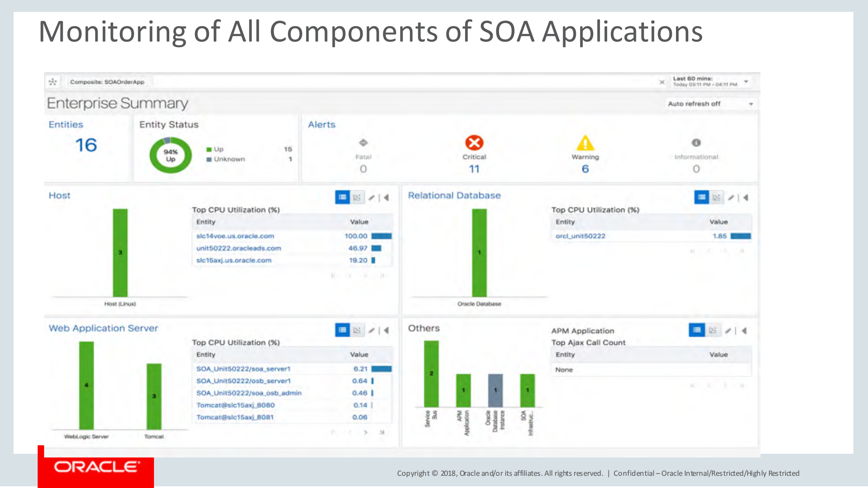This screenshot has height=488, width=868.
Task: Remove the composite filter with the X
Action: [662, 82]
